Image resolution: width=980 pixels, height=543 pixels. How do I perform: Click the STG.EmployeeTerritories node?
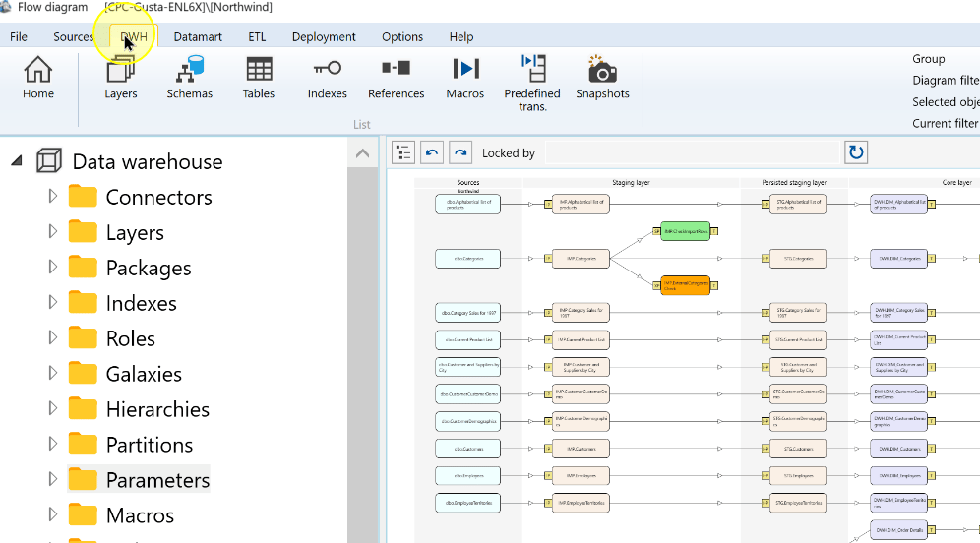click(x=798, y=503)
